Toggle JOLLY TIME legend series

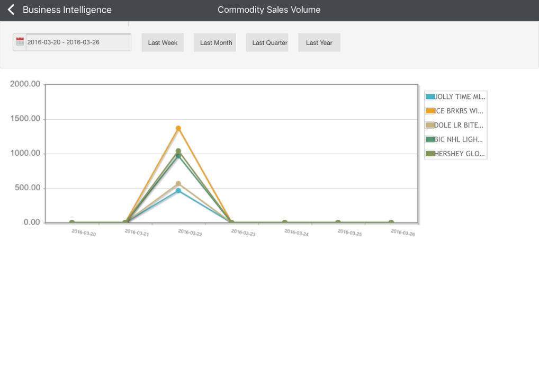460,96
